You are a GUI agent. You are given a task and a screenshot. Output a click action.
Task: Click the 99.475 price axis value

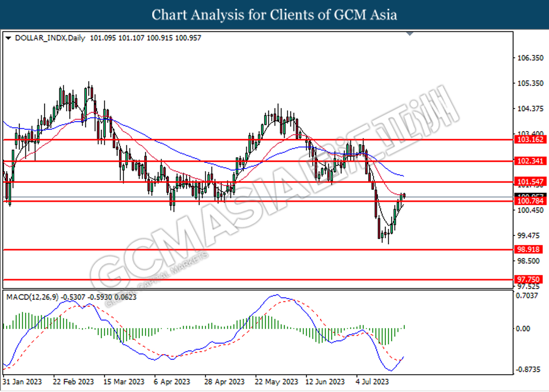coord(528,235)
